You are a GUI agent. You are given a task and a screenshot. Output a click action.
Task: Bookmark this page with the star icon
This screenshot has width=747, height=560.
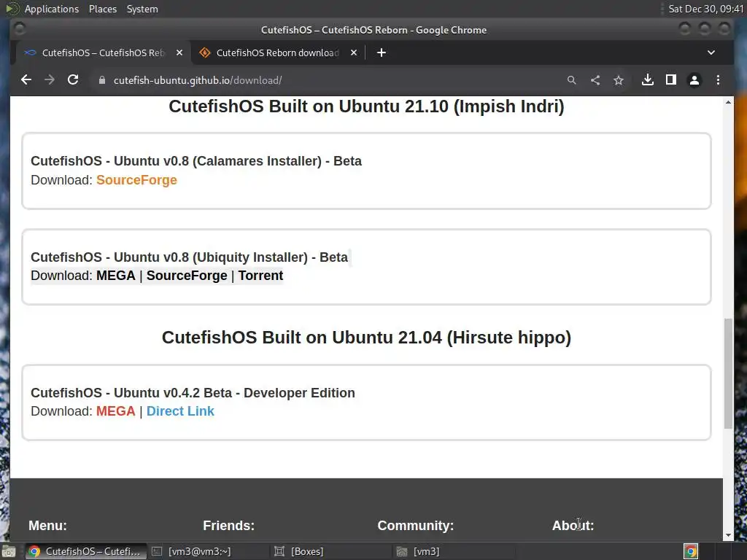tap(619, 80)
